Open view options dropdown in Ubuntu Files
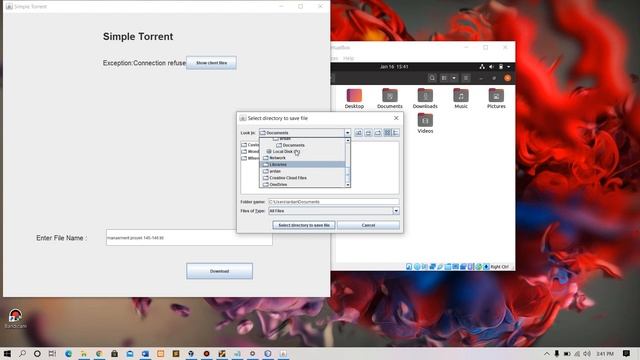The width and height of the screenshot is (640, 360). (454, 78)
